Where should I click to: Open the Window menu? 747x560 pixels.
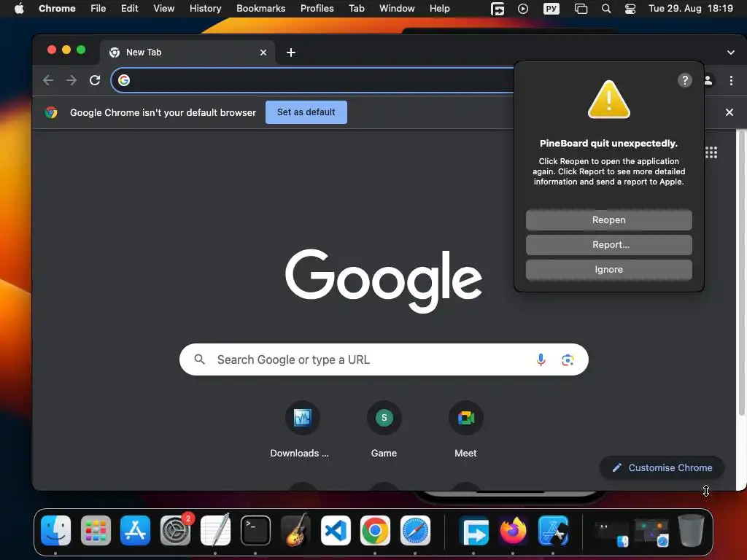pos(397,9)
